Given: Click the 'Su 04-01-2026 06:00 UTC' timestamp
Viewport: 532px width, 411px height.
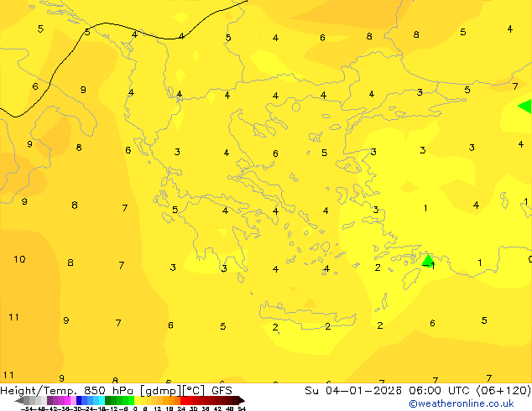Looking at the screenshot, I should tap(387, 391).
